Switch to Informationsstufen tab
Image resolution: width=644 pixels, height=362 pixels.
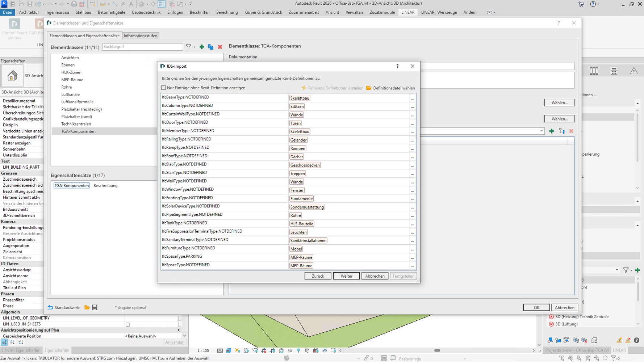point(141,36)
